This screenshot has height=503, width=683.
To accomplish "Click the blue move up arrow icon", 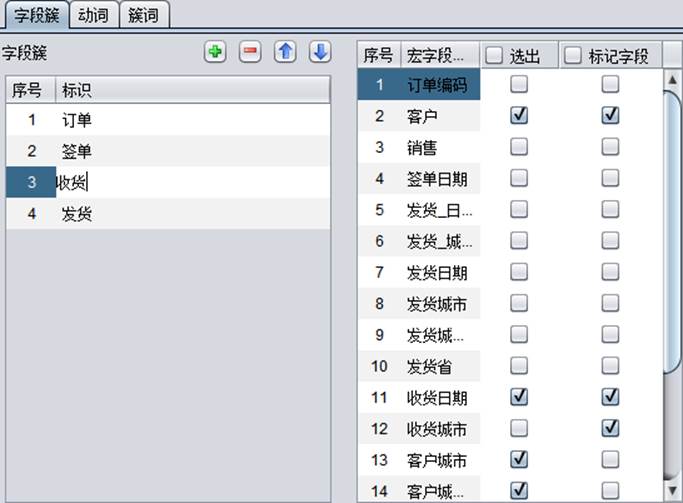I will click(285, 53).
